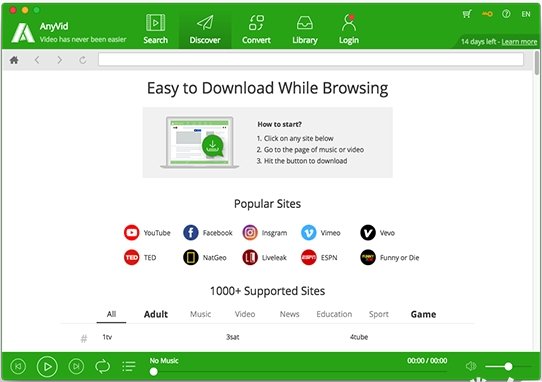Switch to the Education category tab
The image size is (542, 382).
(334, 314)
